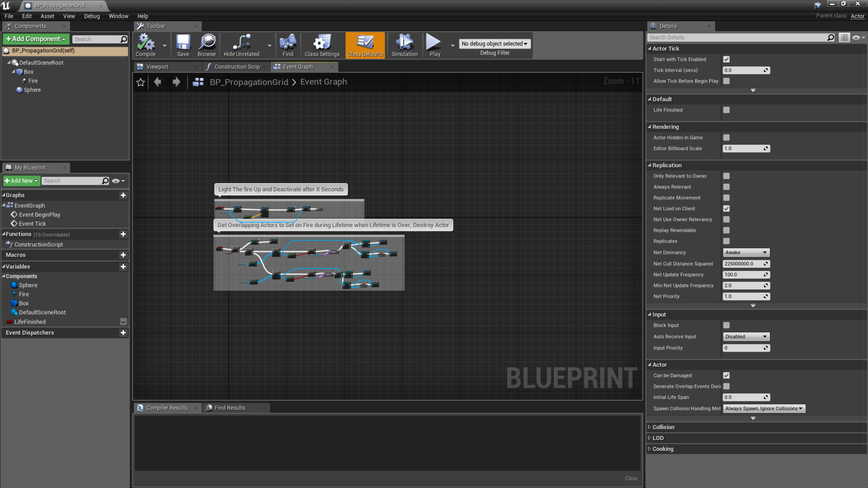This screenshot has width=868, height=488.
Task: Open parent class Actor link
Action: 857,16
